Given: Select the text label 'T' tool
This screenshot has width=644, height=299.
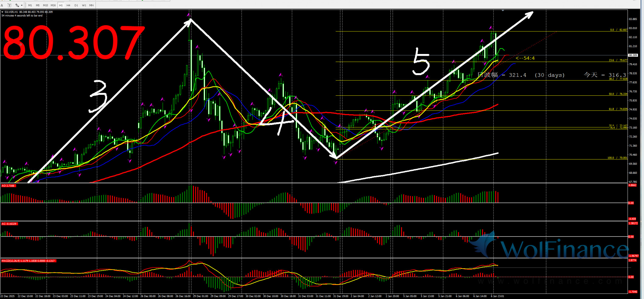Looking at the screenshot, I should [9, 5].
